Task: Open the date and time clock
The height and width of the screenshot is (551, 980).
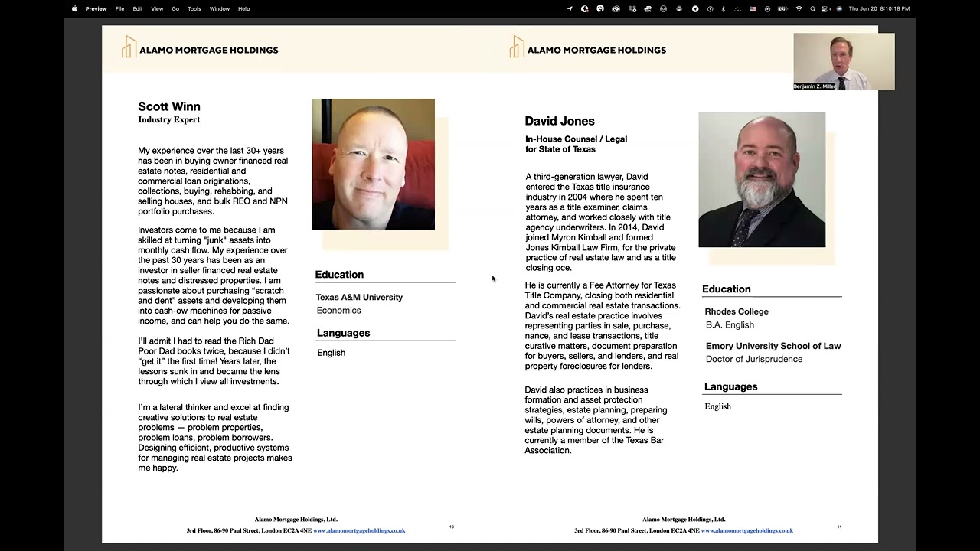Action: [879, 8]
